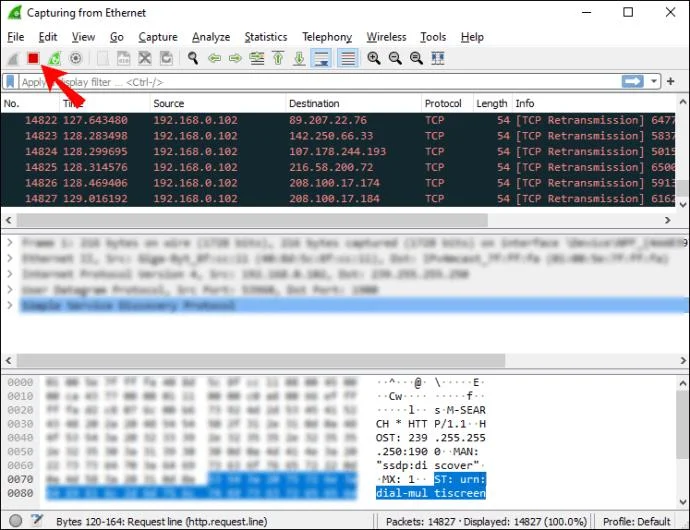Click the packet details horizontal scrollbar thumb

[x=261, y=361]
